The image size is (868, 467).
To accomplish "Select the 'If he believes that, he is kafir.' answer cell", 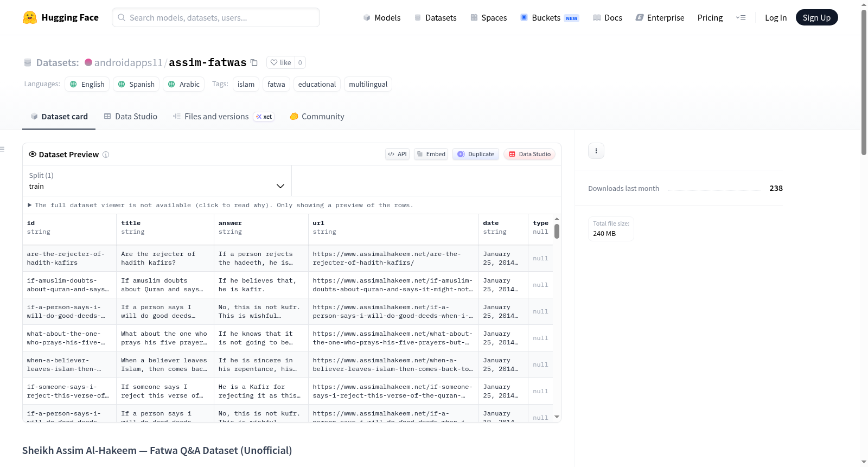I will pyautogui.click(x=261, y=285).
